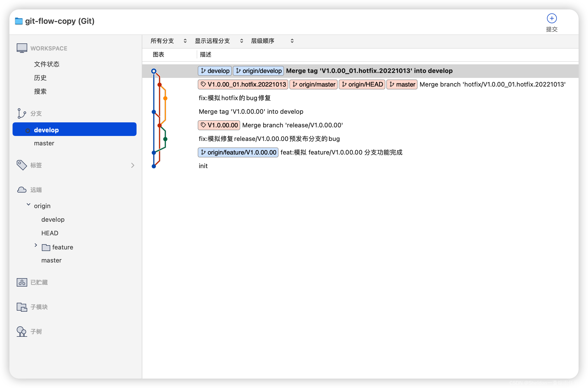This screenshot has height=388, width=588.
Task: Click the submodules (子模块) section icon
Action: click(22, 307)
